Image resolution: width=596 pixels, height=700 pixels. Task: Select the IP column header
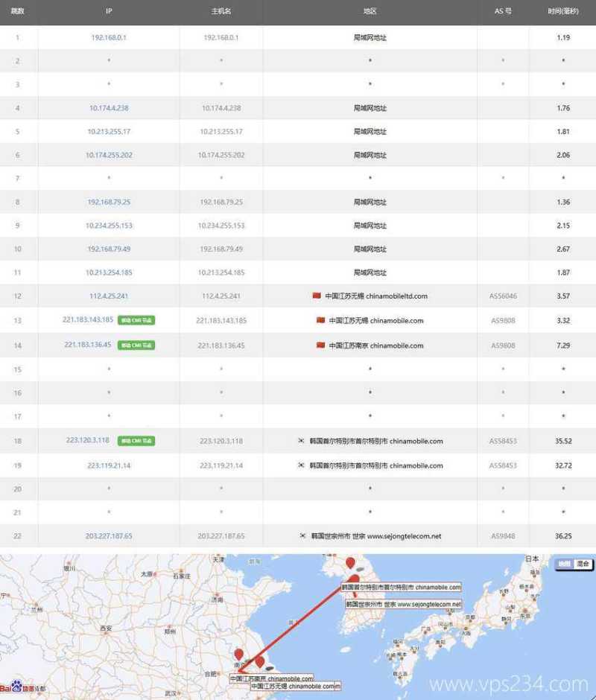pos(109,11)
